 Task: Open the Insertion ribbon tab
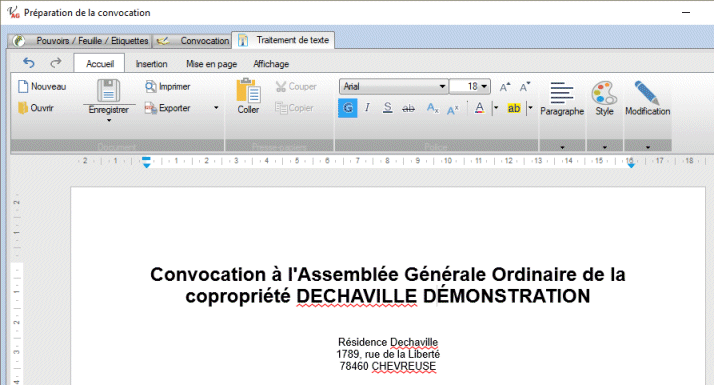point(151,64)
